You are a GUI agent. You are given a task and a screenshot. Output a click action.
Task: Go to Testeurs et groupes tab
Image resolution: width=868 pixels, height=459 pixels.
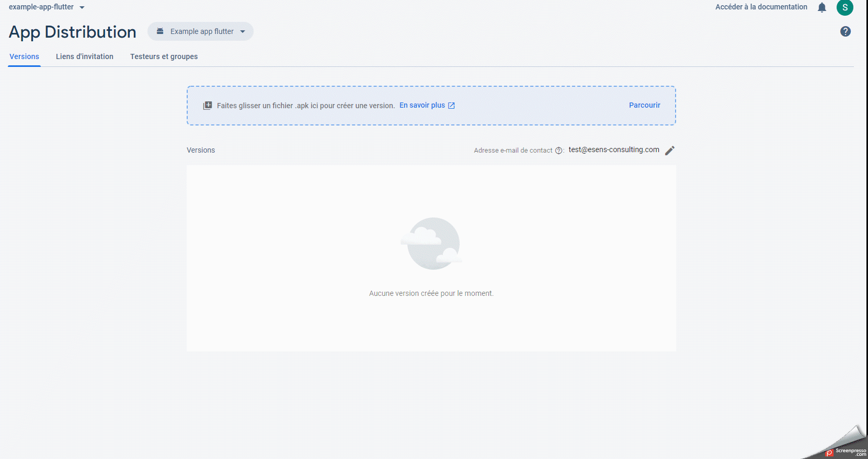(164, 56)
